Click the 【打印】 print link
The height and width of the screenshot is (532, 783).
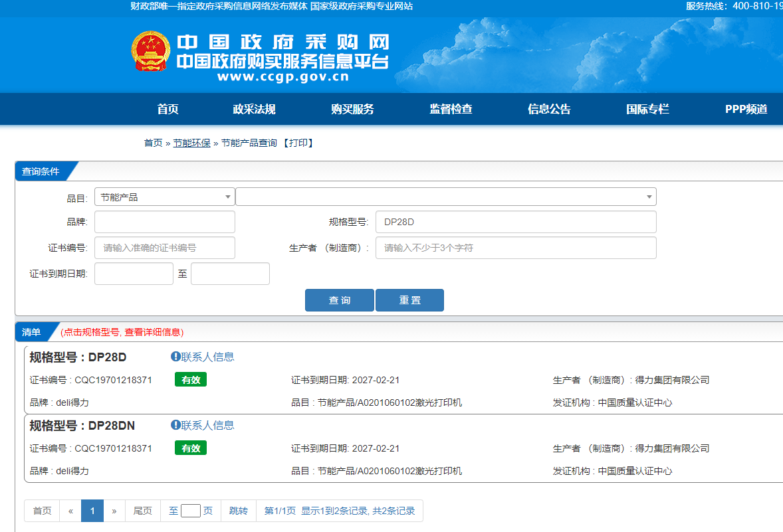point(298,143)
